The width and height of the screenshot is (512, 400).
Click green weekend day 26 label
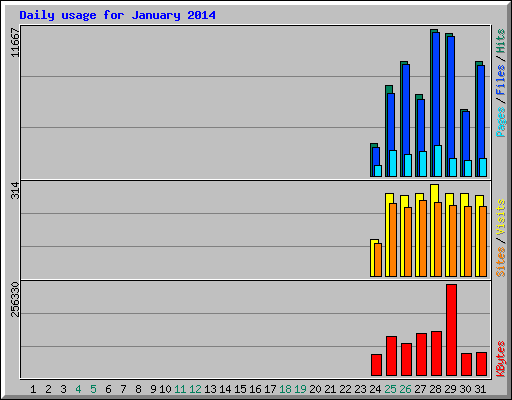click(405, 389)
